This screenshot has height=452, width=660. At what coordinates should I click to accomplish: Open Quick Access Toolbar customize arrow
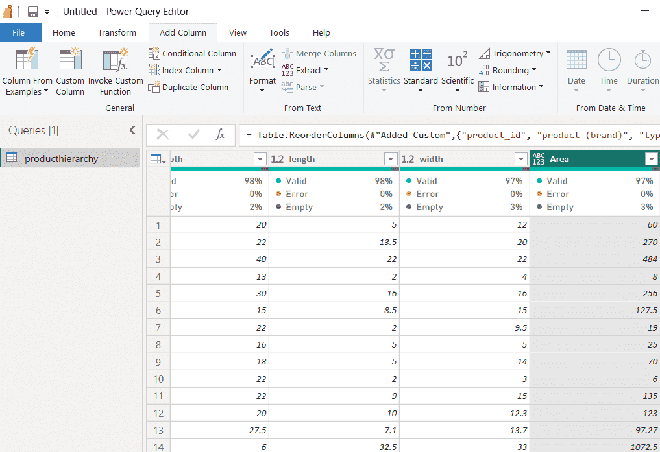click(47, 12)
